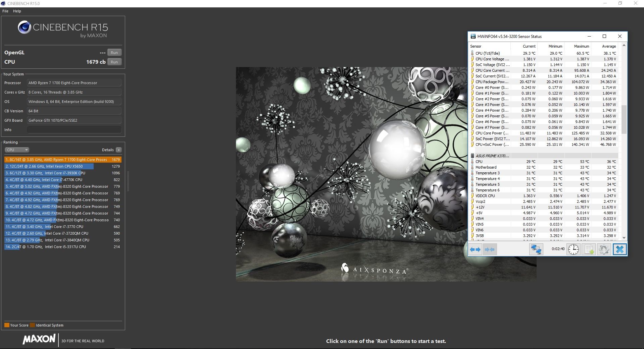This screenshot has height=349, width=644.
Task: Click HWiNFO clock reset timer icon
Action: tap(574, 249)
